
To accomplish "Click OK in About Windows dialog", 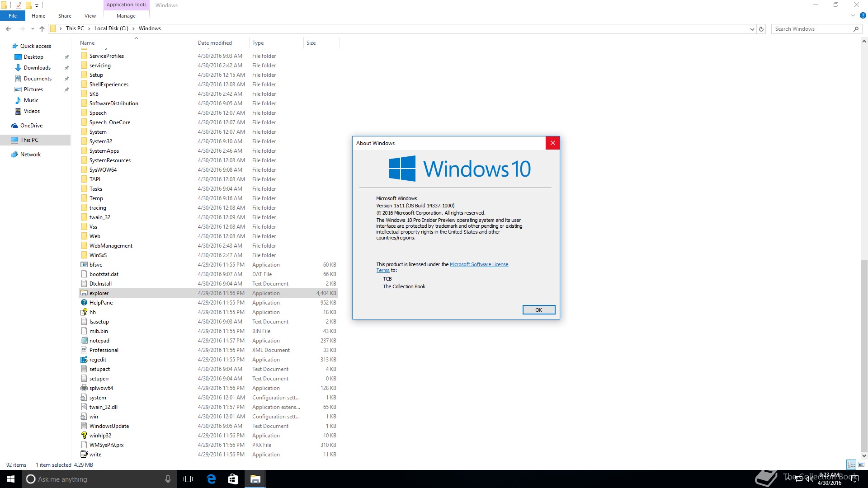I will pos(538,310).
